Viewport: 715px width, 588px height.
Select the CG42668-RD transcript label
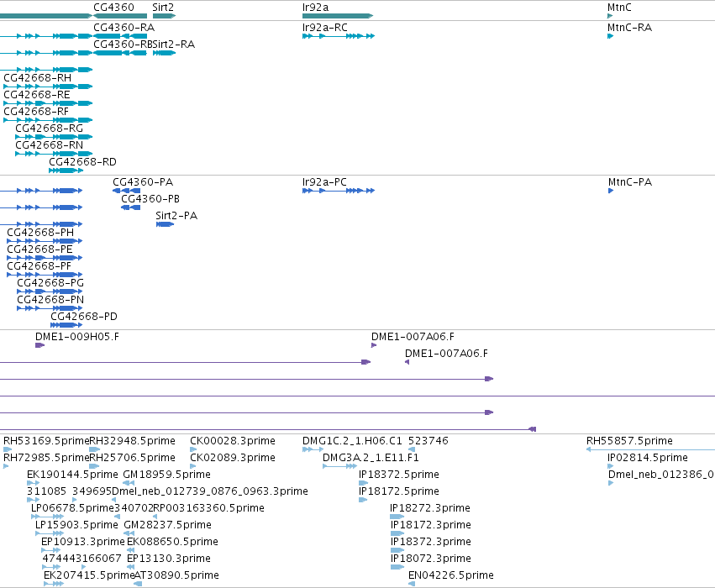(82, 162)
